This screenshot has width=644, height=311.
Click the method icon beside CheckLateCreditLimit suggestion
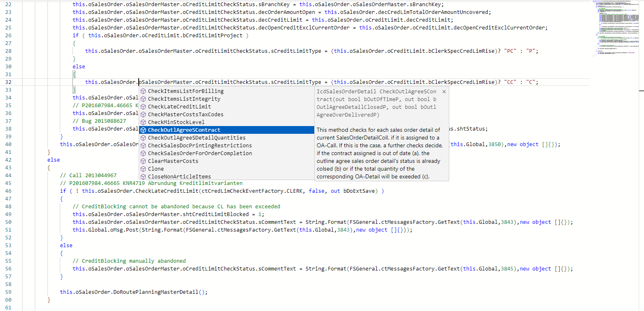point(143,107)
